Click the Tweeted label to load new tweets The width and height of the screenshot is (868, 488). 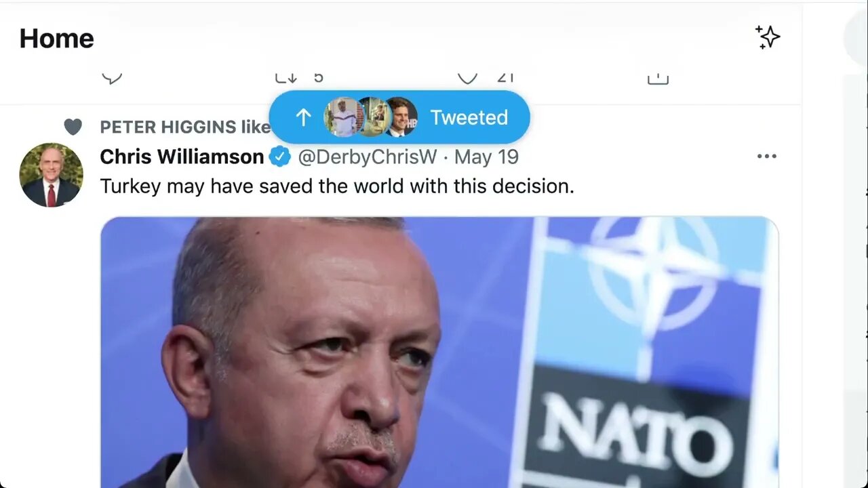point(469,117)
